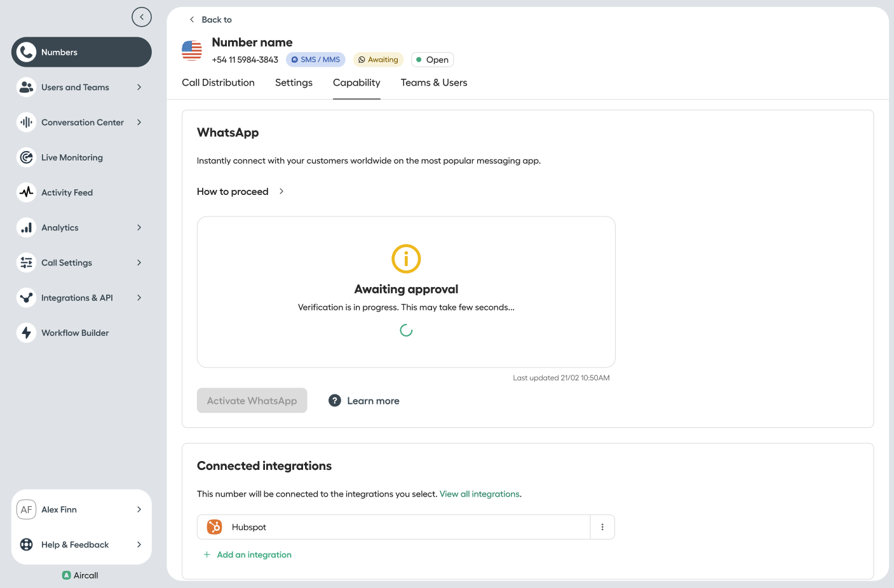The height and width of the screenshot is (588, 894).
Task: Open the Hubspot three-dot options menu
Action: point(602,527)
